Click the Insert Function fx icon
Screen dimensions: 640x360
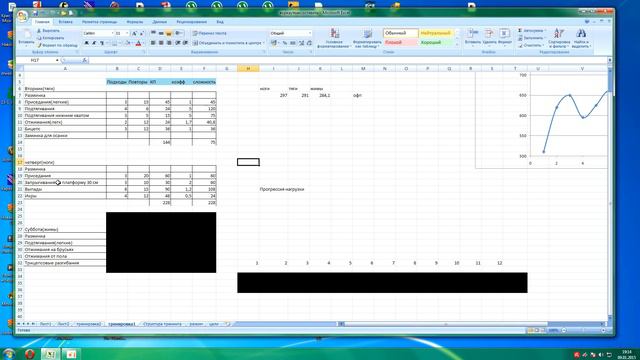click(84, 60)
